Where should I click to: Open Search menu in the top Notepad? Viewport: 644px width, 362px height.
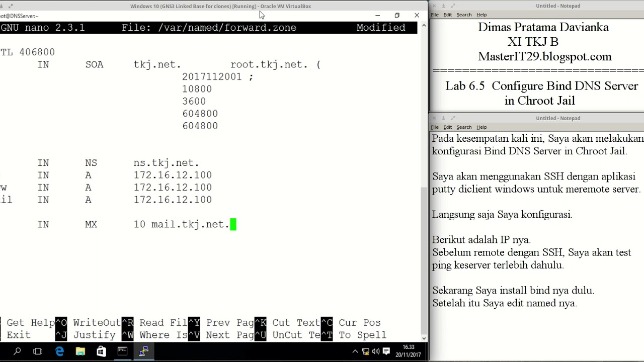[464, 15]
